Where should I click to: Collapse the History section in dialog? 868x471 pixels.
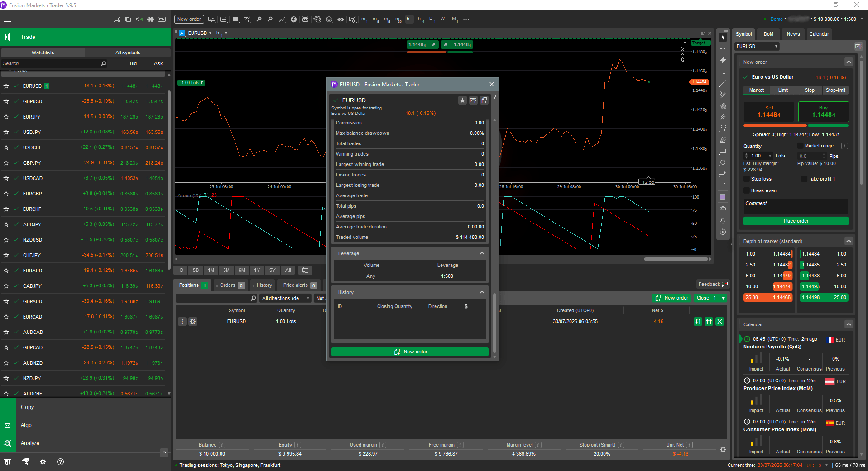point(482,292)
